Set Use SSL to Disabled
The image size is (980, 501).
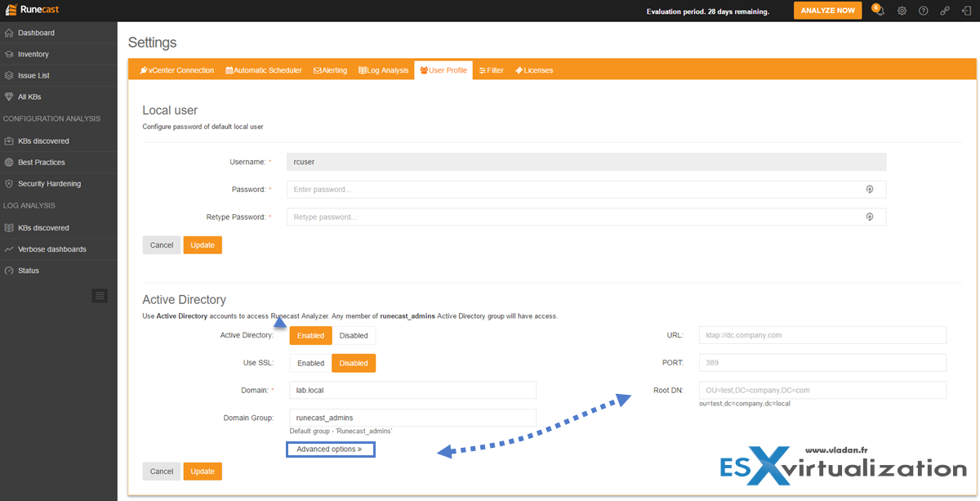354,363
